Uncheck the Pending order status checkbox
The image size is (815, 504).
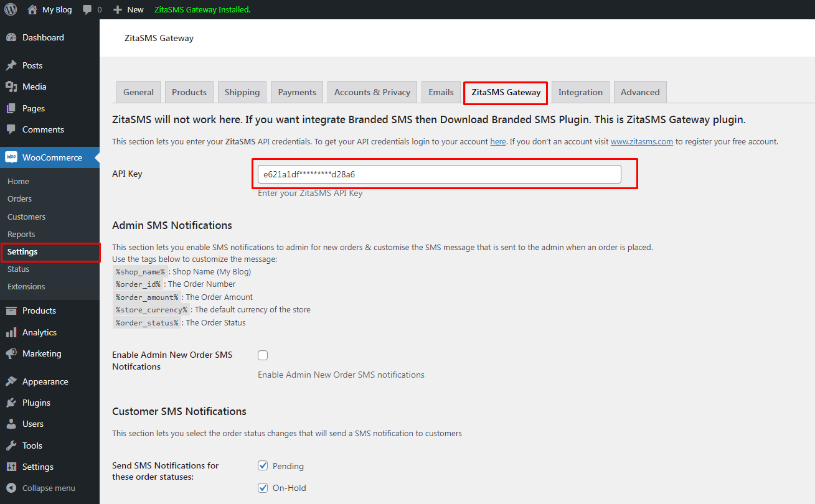[263, 466]
